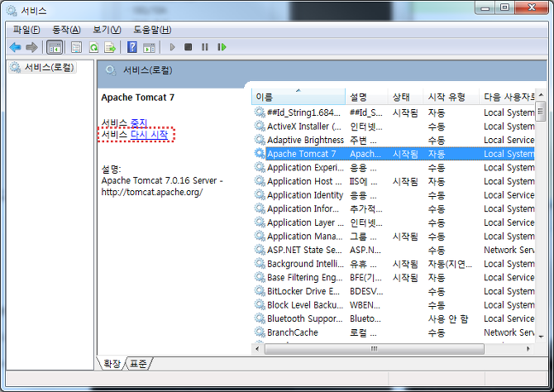Click gear icon of ActiveX Installer
Screen dimensions: 554x392
(260, 127)
